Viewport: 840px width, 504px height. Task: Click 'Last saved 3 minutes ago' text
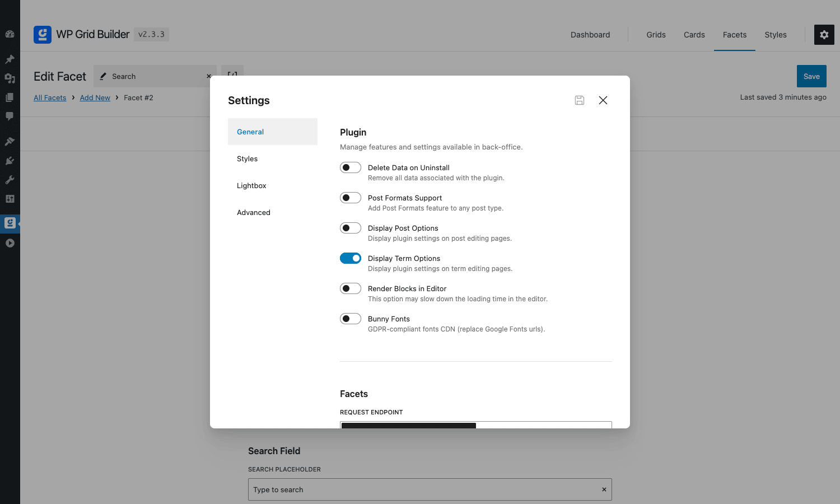coord(783,97)
